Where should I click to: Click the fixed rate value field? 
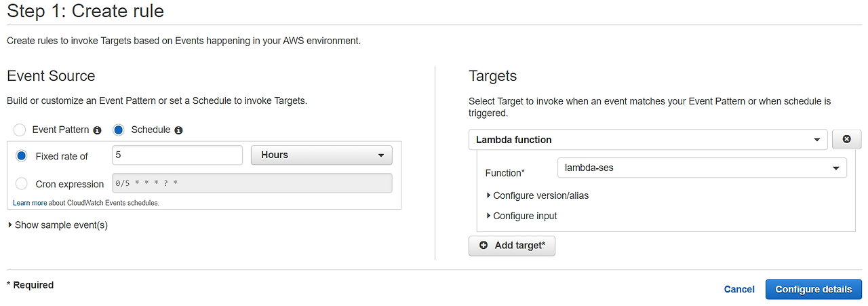(176, 155)
